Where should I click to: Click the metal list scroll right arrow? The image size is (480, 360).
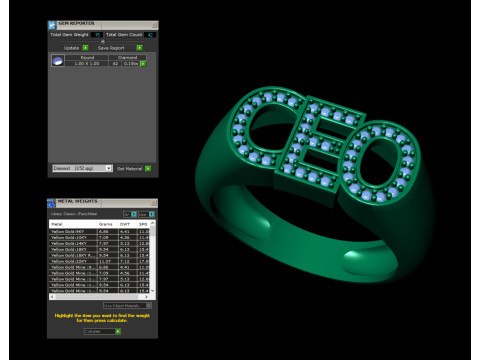[x=146, y=297]
